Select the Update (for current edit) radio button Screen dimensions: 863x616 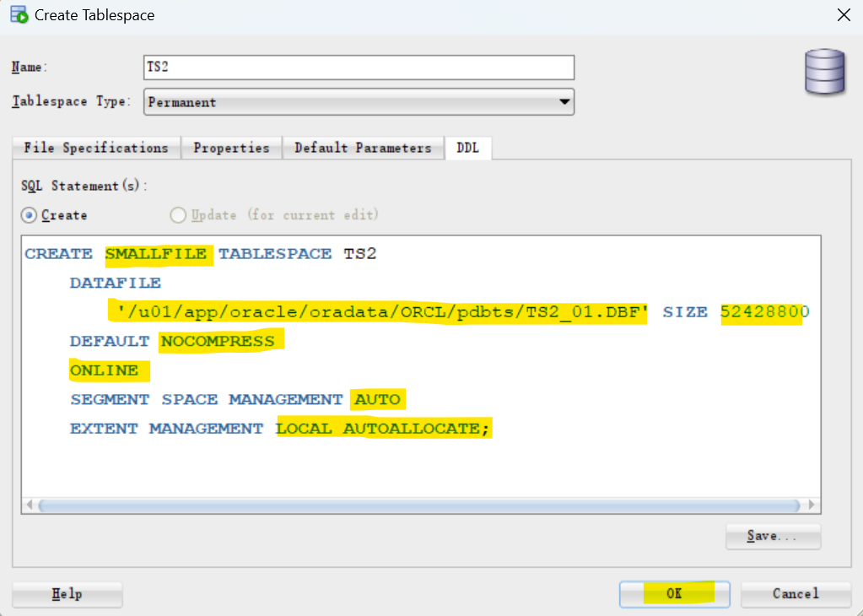178,215
